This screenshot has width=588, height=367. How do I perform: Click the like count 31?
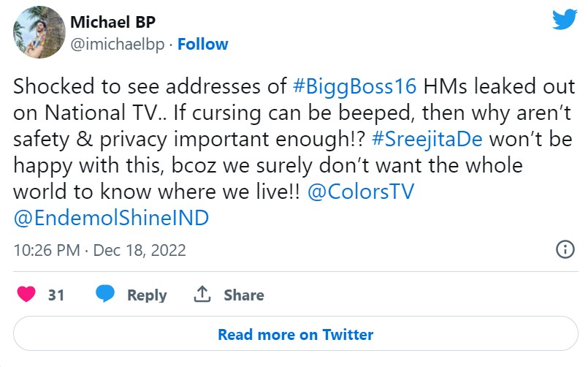pos(56,295)
